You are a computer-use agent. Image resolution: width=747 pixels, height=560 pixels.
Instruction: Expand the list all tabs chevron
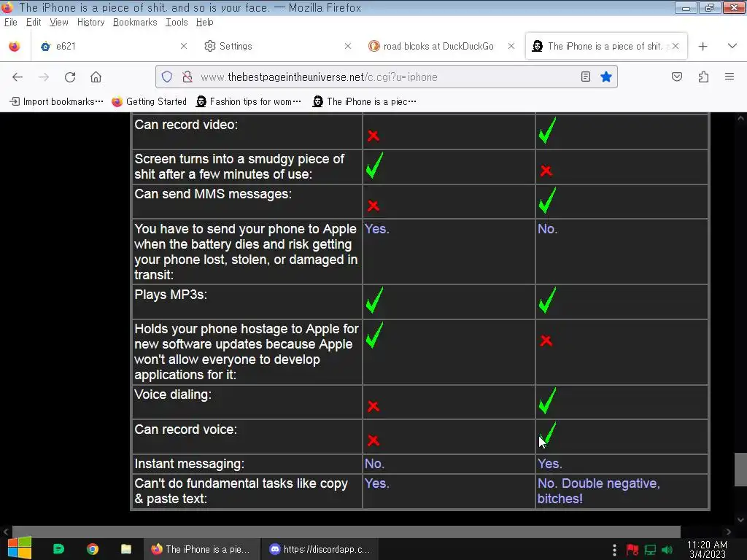click(732, 46)
